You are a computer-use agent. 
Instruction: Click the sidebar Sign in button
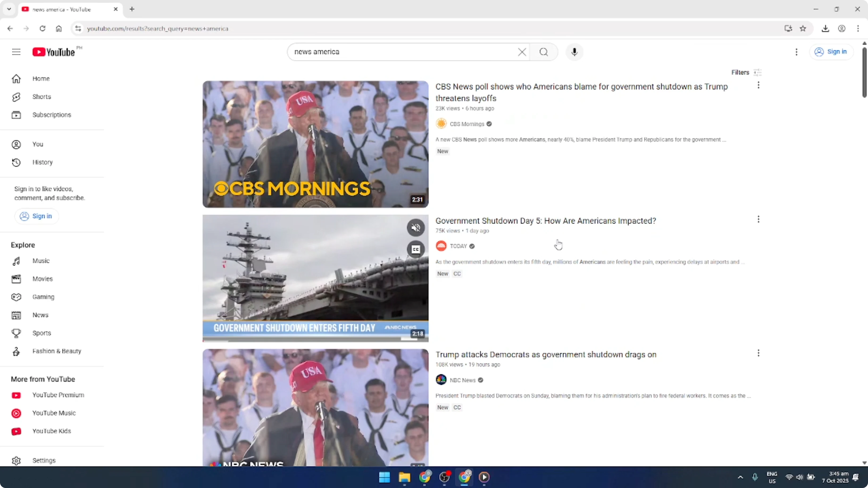(36, 216)
